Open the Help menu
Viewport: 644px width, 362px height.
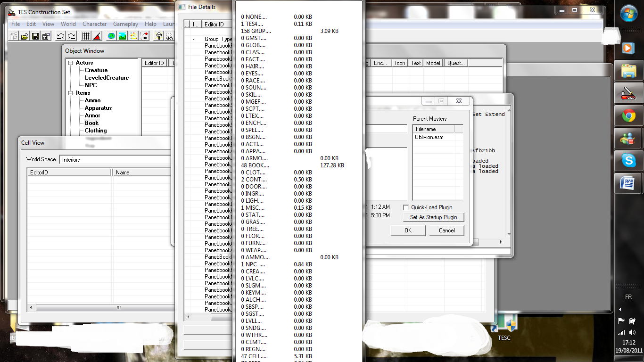click(151, 24)
